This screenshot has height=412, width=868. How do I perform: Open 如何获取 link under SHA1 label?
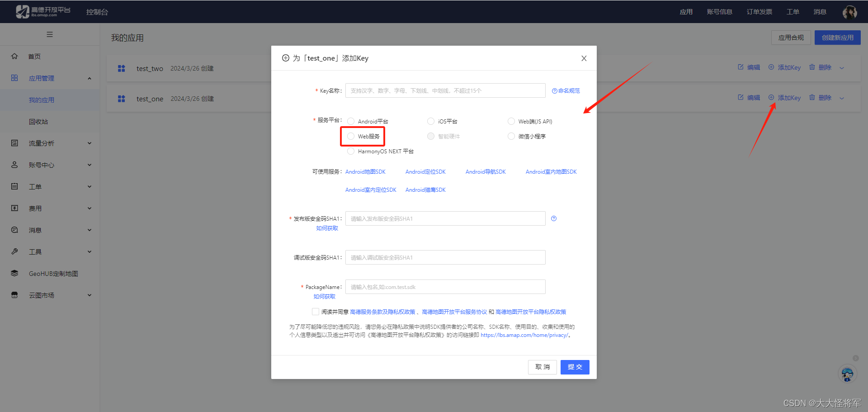coord(327,228)
